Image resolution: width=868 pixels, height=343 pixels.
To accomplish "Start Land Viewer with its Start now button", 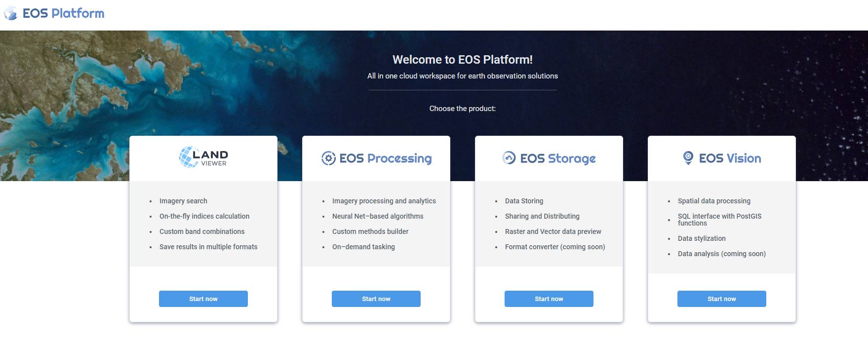I will [x=203, y=299].
